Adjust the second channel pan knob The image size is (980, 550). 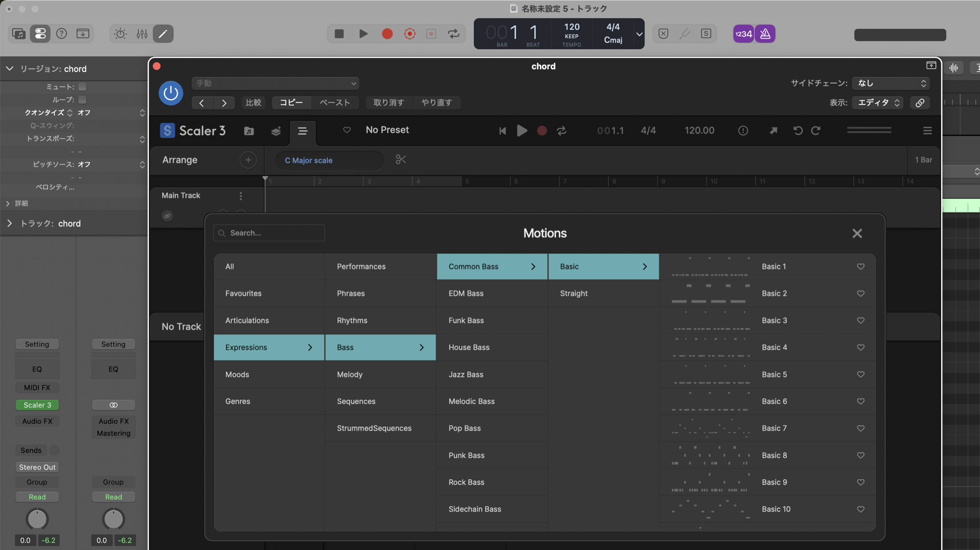click(113, 519)
